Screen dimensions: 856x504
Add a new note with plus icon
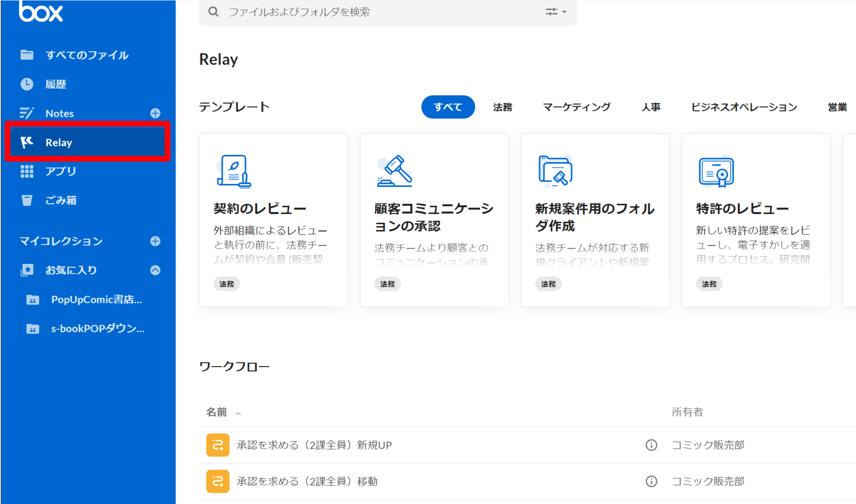pyautogui.click(x=155, y=113)
